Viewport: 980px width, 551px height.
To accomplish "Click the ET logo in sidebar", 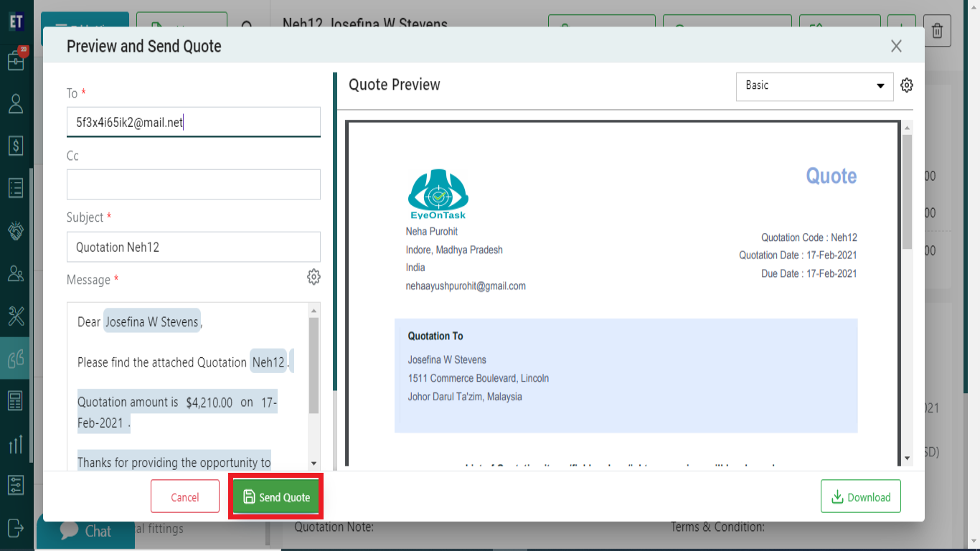I will pos(16,22).
